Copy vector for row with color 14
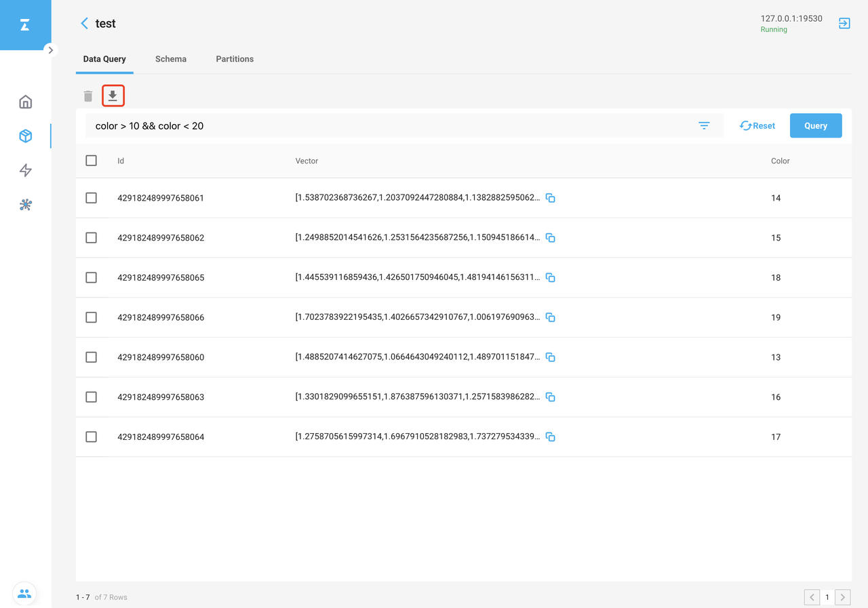This screenshot has width=868, height=608. (551, 199)
